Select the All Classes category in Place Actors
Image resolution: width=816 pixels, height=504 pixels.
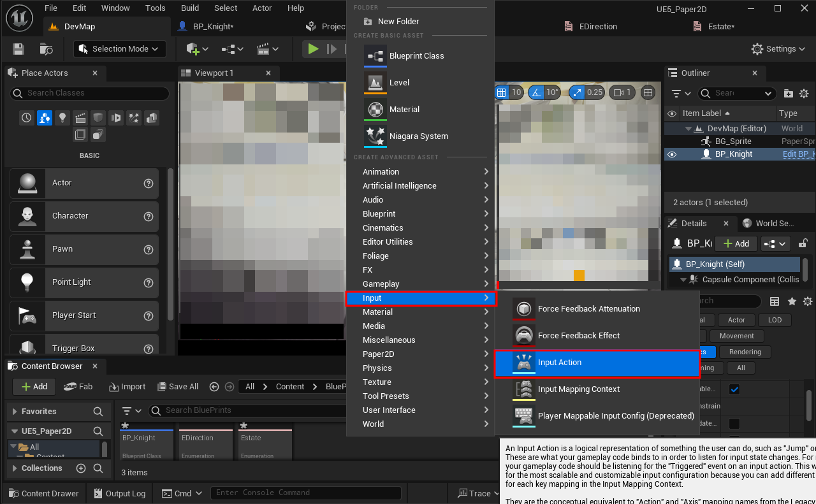[x=98, y=134]
